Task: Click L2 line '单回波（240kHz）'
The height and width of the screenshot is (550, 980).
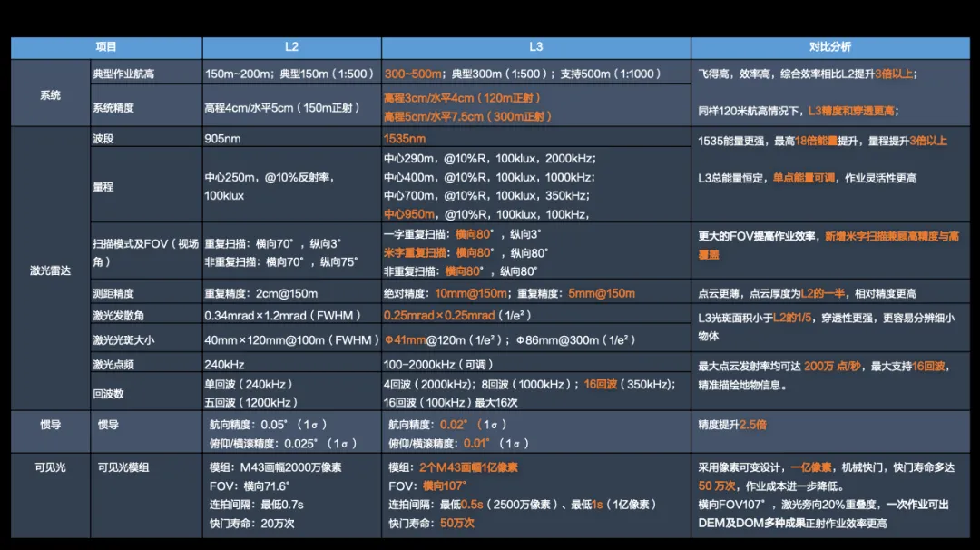Action: click(250, 385)
